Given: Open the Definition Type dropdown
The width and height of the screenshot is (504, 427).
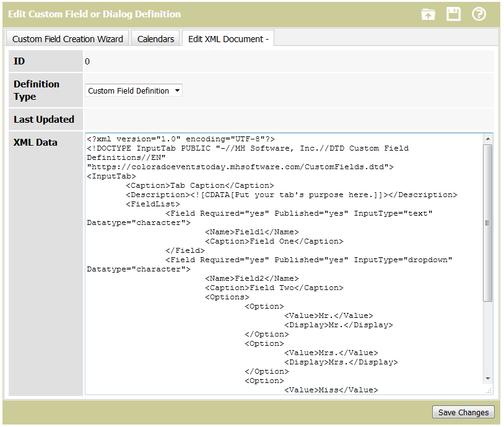Looking at the screenshot, I should [134, 90].
